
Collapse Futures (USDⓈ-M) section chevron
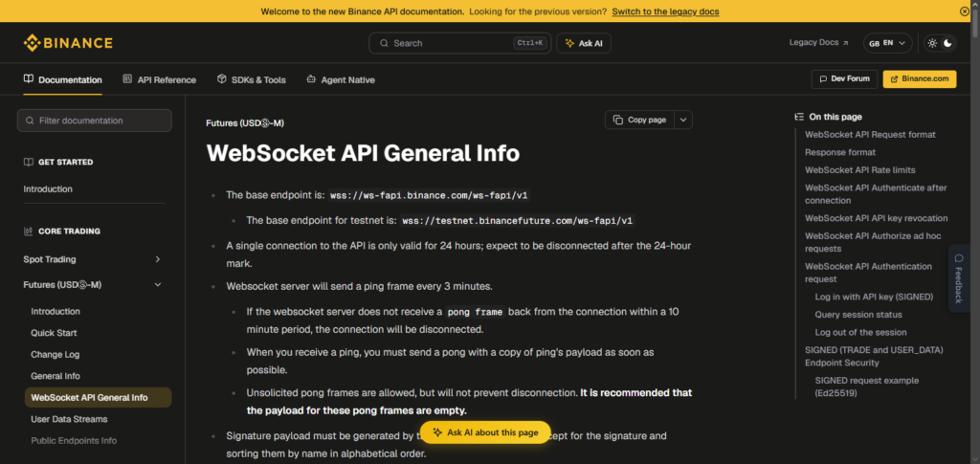158,285
